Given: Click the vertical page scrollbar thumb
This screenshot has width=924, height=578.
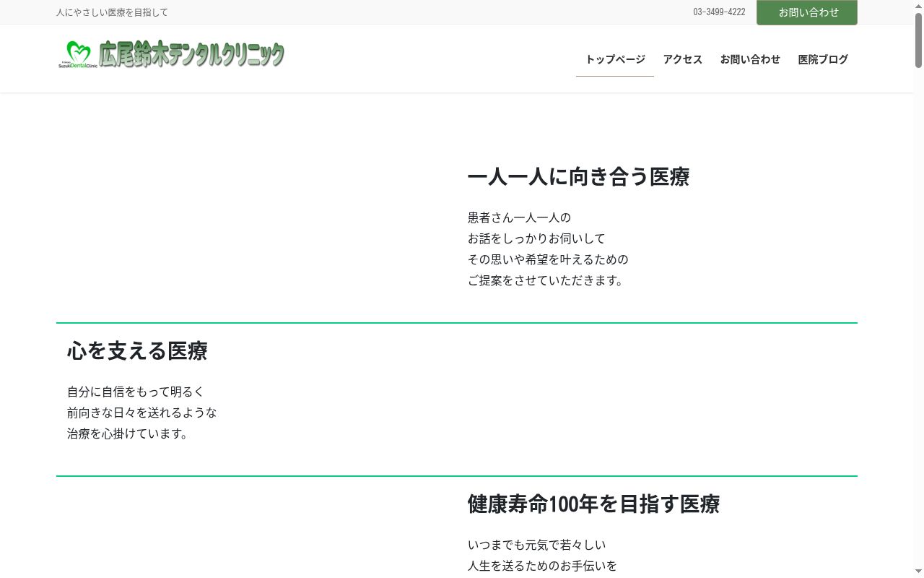Looking at the screenshot, I should tap(919, 40).
